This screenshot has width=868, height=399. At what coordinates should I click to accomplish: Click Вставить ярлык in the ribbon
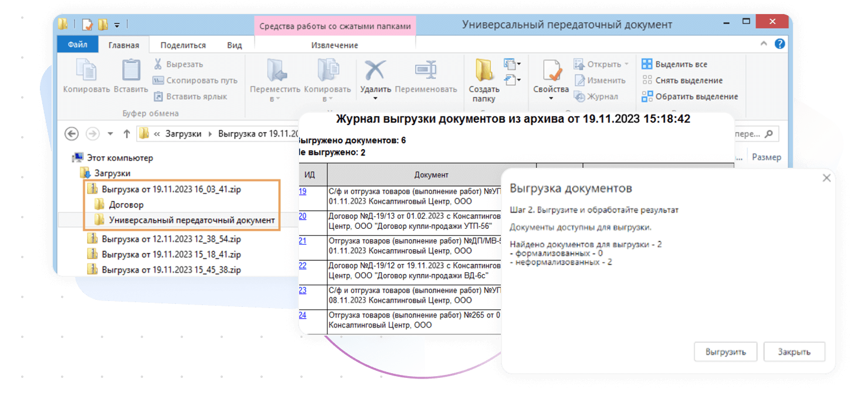tap(190, 96)
